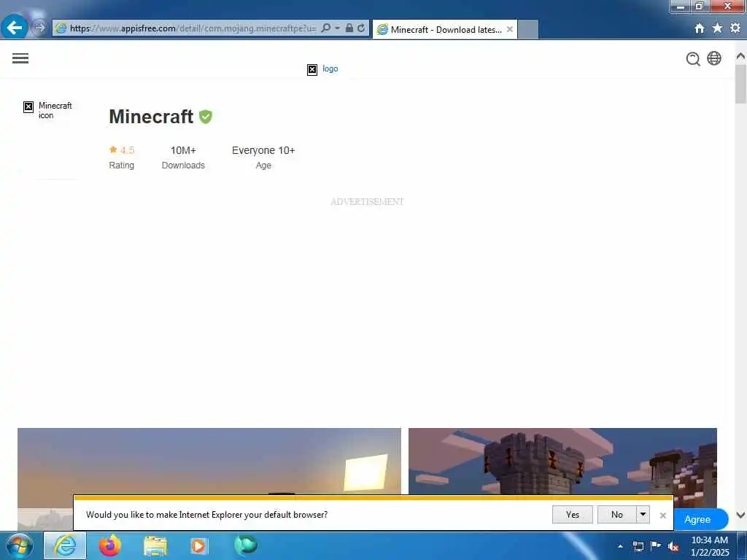
Task: Click the orange rating star
Action: click(x=113, y=149)
